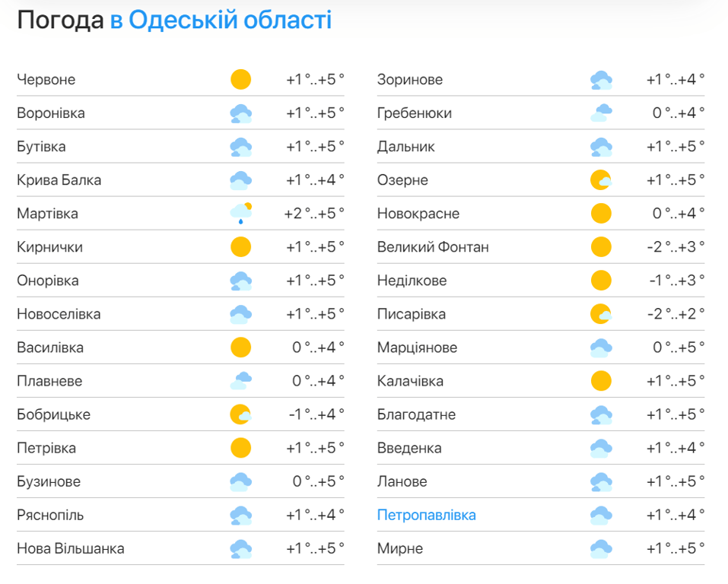Screen dimensions: 728x584
Task: Click the cloudy icon next to Воронівка
Action: click(240, 113)
